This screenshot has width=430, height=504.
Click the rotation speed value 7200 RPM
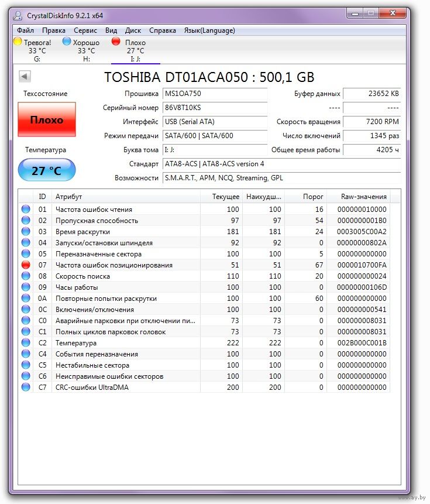pyautogui.click(x=372, y=122)
